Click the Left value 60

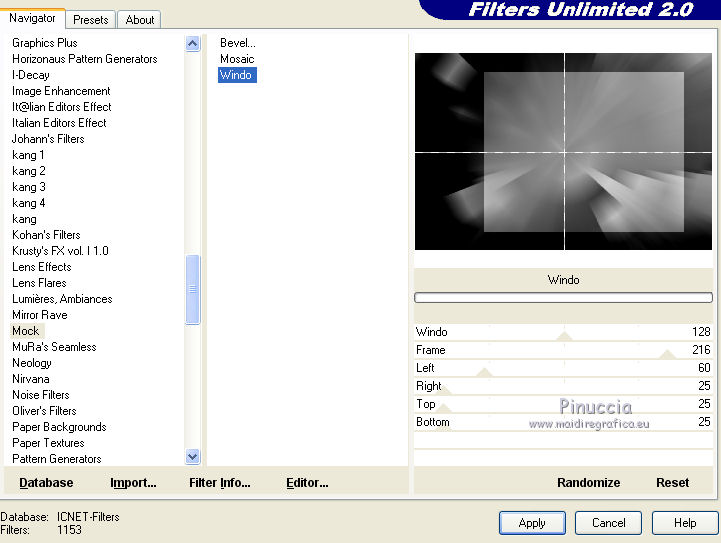[x=704, y=368]
